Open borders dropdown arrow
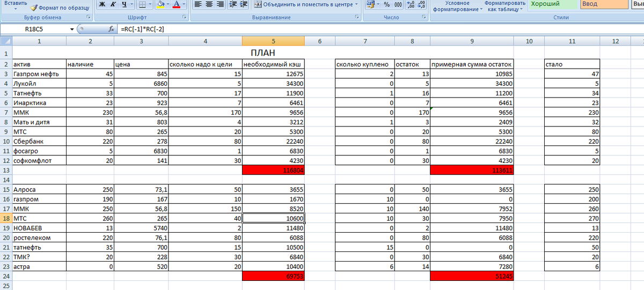 150,4
